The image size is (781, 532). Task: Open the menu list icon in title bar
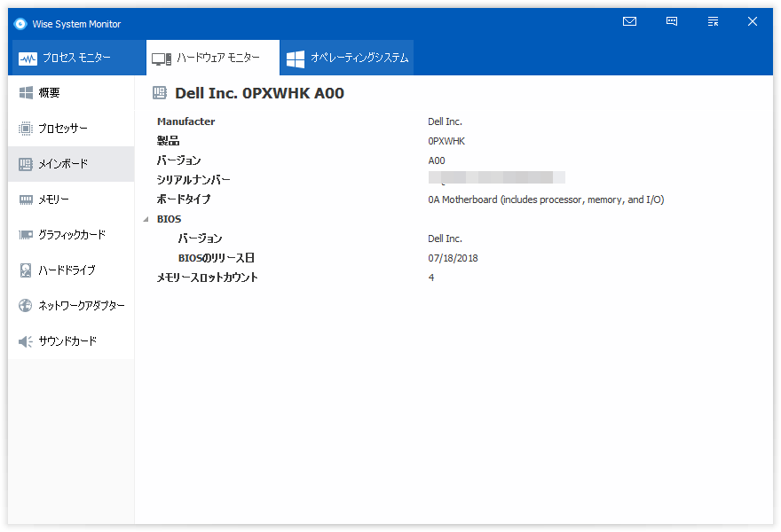tap(713, 21)
